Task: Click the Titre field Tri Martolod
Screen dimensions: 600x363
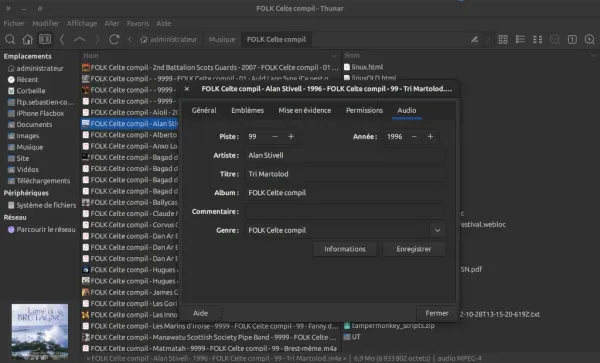Action: click(x=345, y=174)
